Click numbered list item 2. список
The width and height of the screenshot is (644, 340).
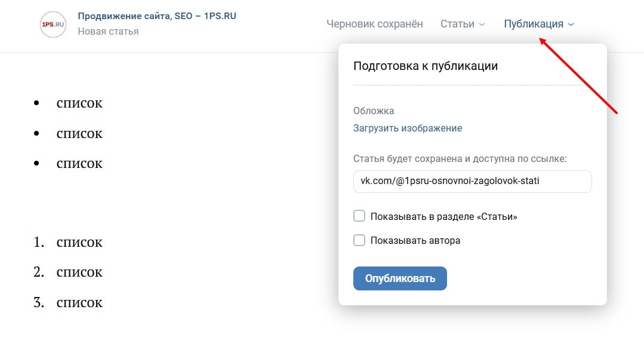(x=68, y=272)
